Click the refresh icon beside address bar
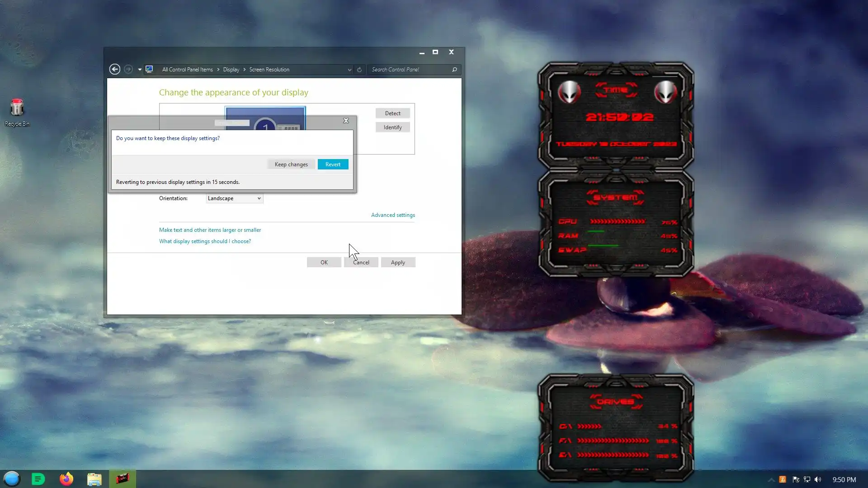This screenshot has width=868, height=488. pyautogui.click(x=359, y=70)
